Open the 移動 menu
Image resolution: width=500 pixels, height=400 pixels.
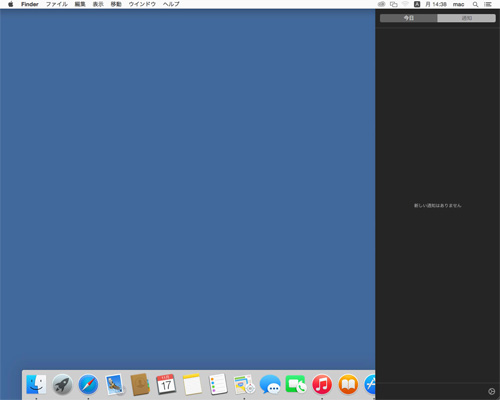click(x=116, y=4)
